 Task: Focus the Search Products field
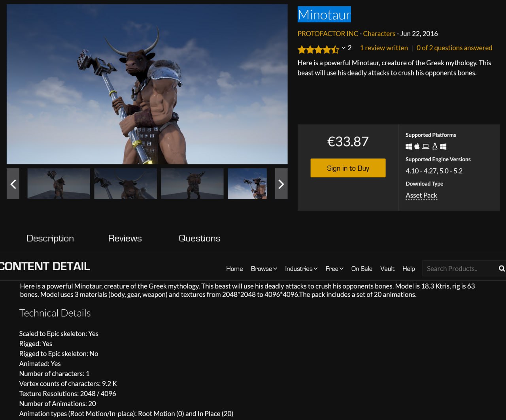click(459, 269)
